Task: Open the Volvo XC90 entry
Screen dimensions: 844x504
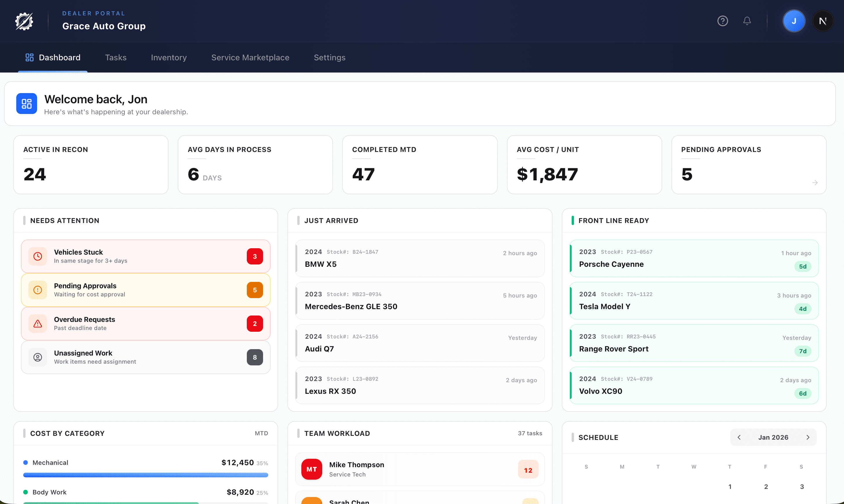Action: (694, 385)
